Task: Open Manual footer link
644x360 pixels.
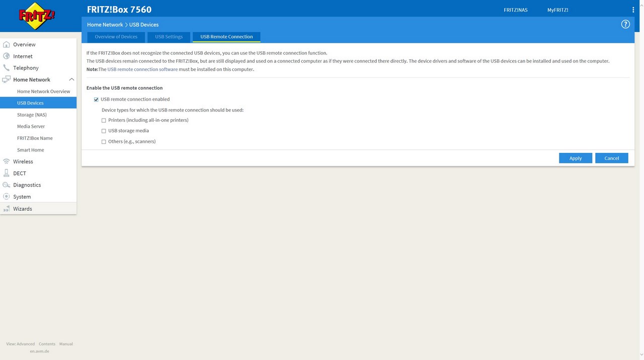Action: (x=66, y=344)
